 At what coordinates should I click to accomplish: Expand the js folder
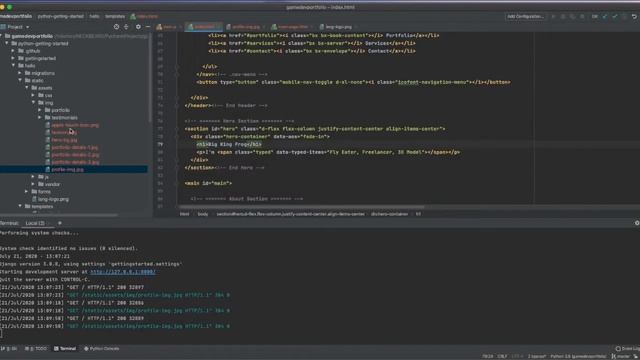click(33, 177)
